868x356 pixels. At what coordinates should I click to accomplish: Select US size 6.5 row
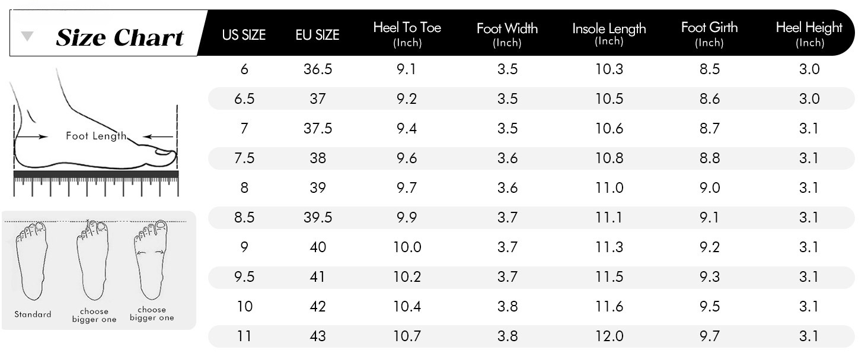coord(531,98)
